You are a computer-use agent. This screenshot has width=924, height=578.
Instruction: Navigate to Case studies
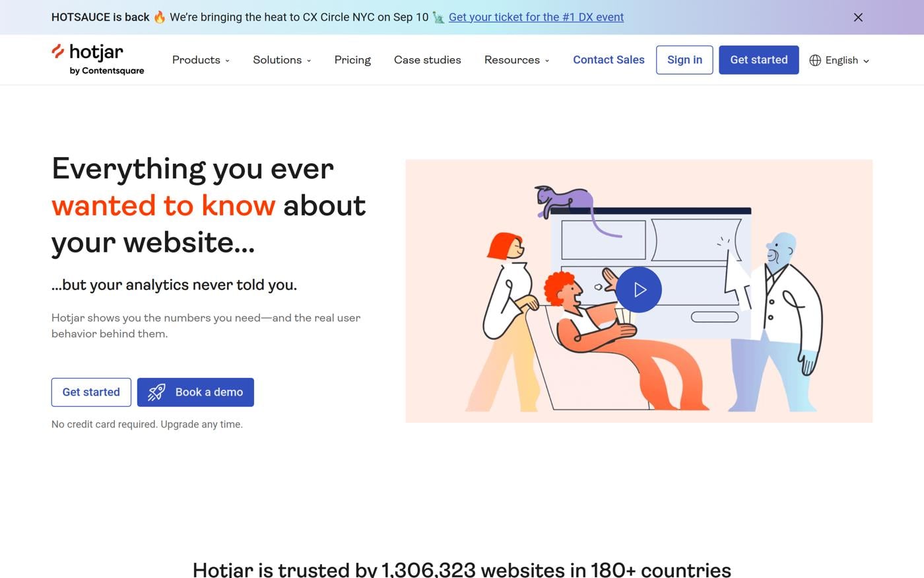pos(427,59)
